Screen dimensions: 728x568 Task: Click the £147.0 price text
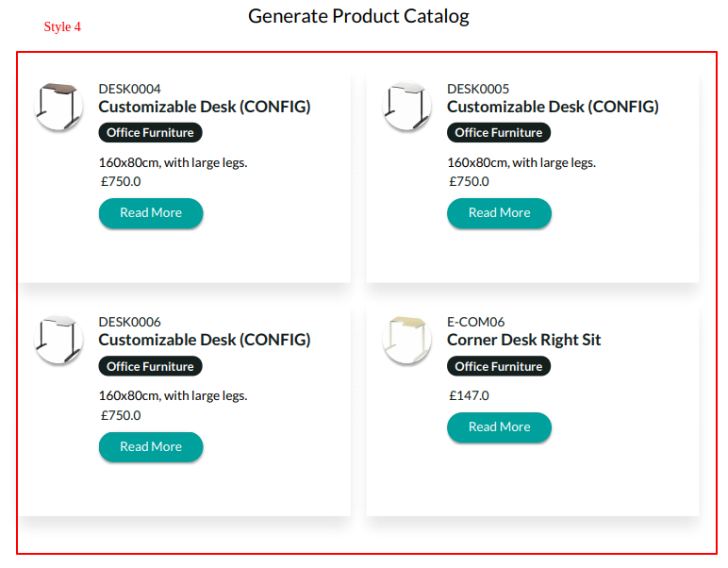tap(469, 395)
